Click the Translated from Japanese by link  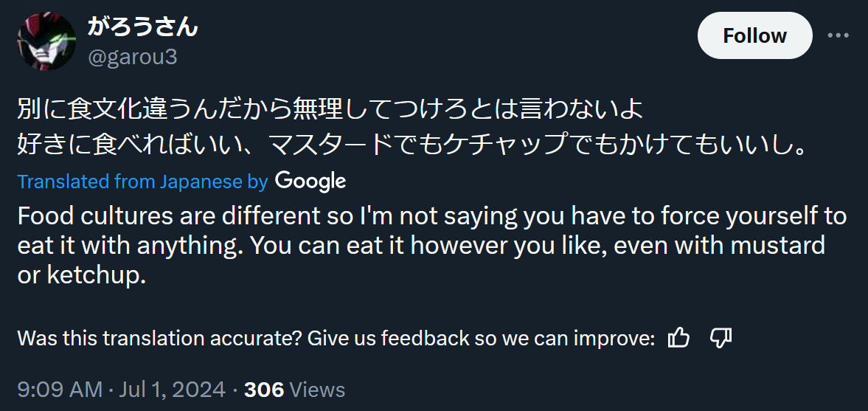[142, 182]
